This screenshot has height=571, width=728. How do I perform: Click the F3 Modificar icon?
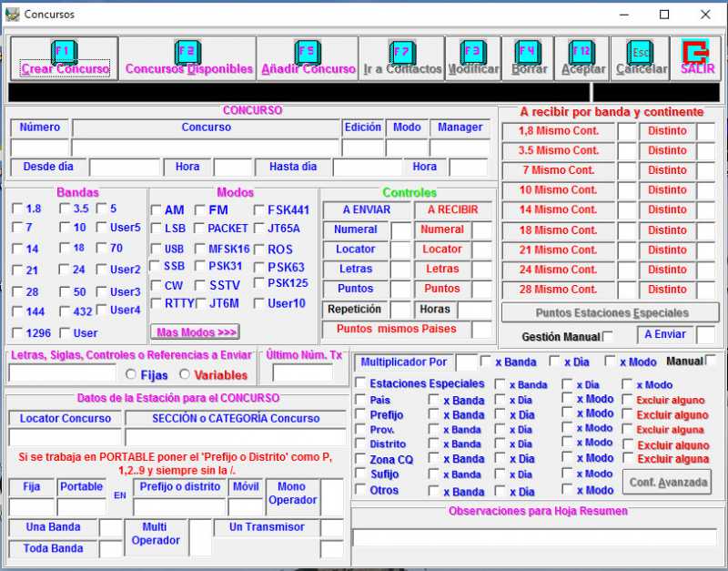click(x=472, y=50)
